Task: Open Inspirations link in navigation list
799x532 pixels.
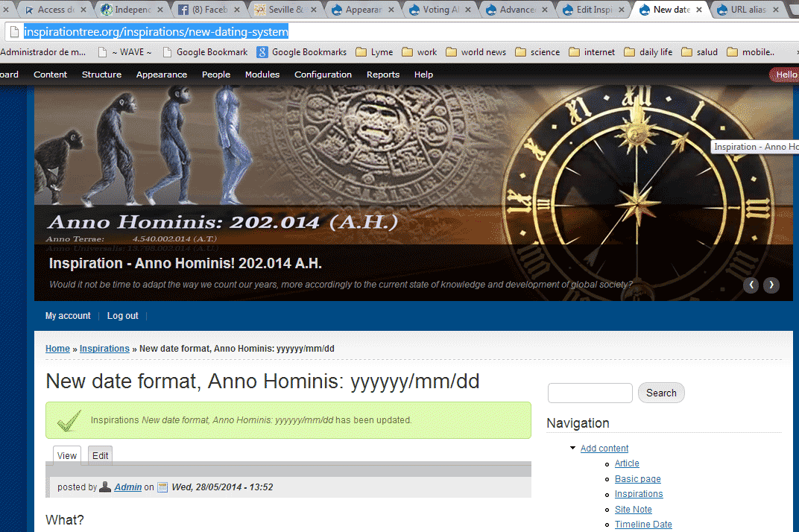Action: 639,494
